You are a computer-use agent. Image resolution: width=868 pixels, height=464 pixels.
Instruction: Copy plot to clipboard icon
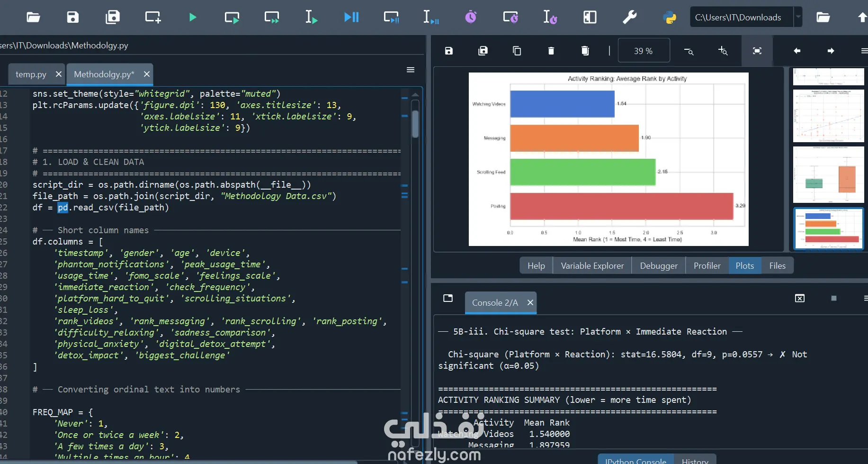(x=517, y=51)
